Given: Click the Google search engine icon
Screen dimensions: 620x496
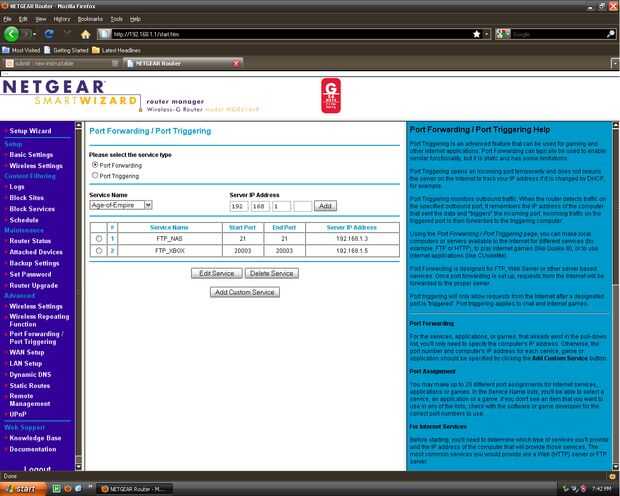Looking at the screenshot, I should [x=503, y=34].
